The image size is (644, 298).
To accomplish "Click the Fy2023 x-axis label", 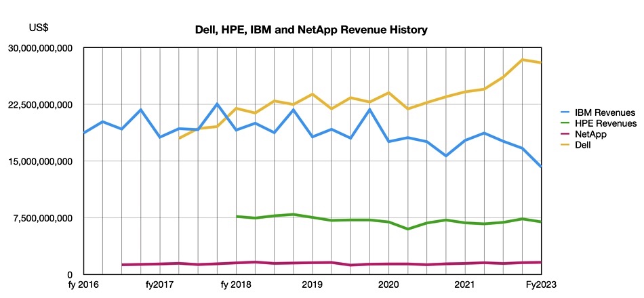I will tap(541, 284).
